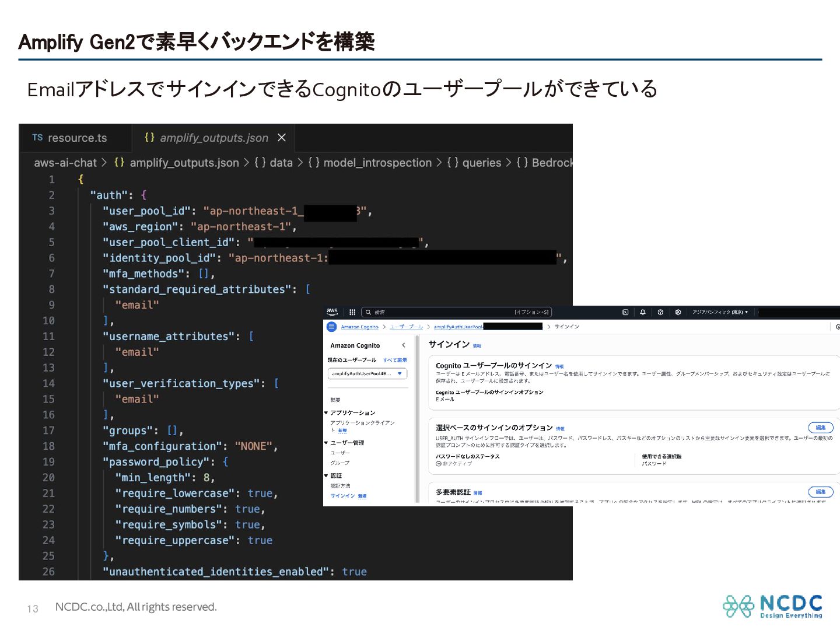Image resolution: width=840 pixels, height=630 pixels.
Task: Collapse the アプリケーション sidebar section
Action: [x=326, y=412]
